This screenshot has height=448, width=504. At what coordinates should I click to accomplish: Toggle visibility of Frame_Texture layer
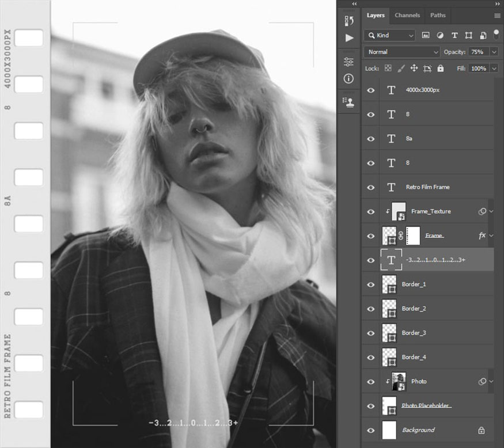click(371, 212)
